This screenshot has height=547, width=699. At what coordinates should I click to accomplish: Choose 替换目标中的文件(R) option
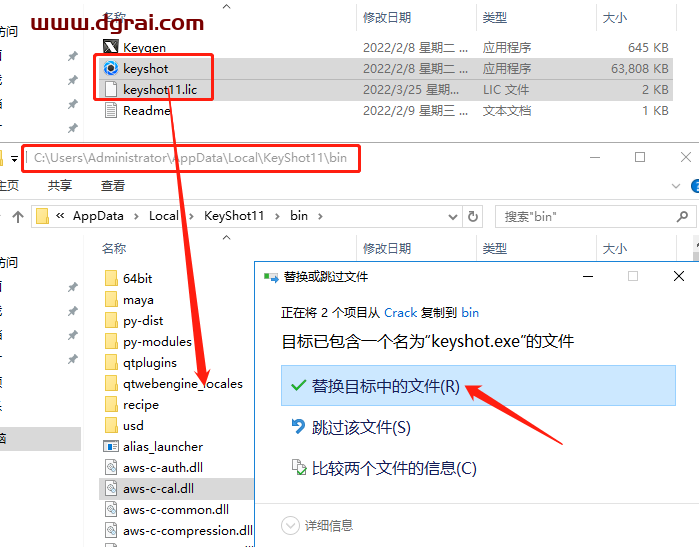pyautogui.click(x=385, y=386)
